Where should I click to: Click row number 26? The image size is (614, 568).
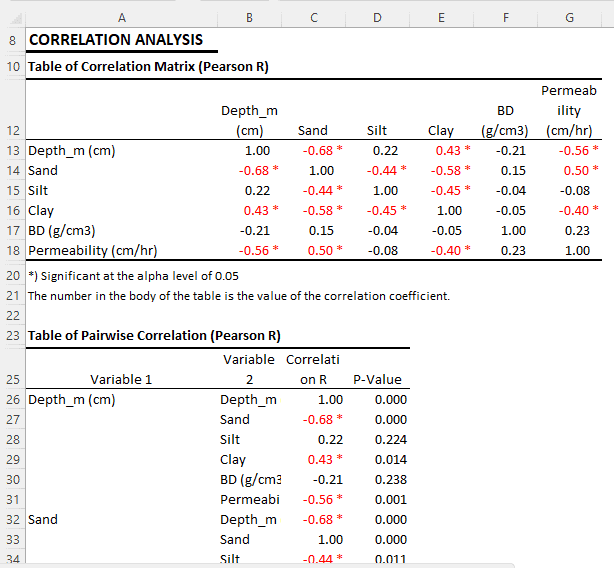12,400
